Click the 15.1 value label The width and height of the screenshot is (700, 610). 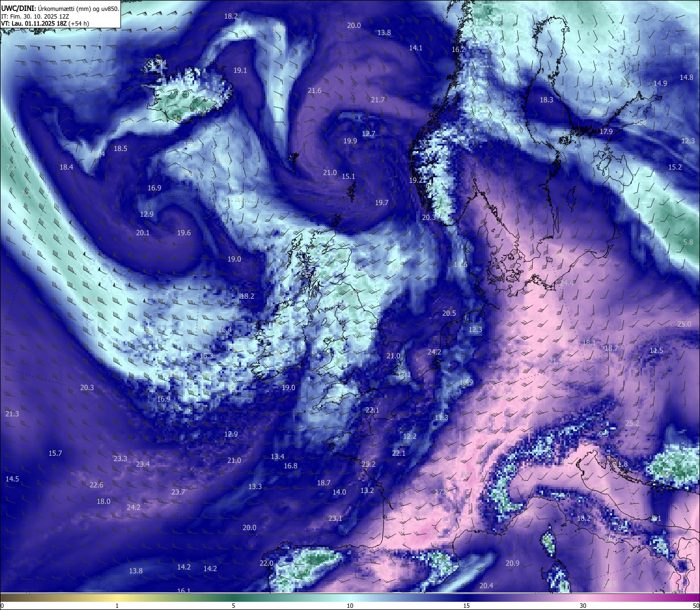click(348, 177)
